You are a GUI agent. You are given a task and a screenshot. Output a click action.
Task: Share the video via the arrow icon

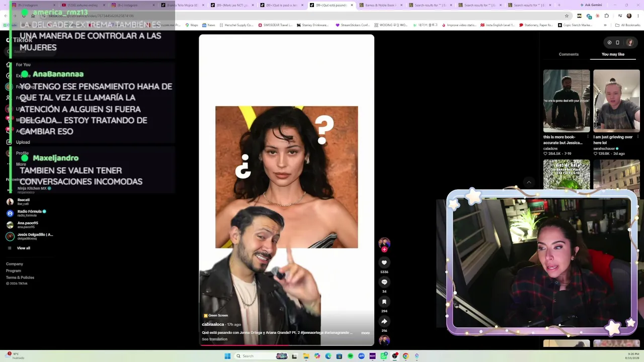point(384,321)
